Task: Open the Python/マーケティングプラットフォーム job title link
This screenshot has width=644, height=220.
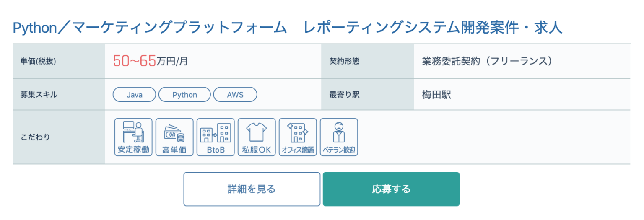Action: click(287, 28)
